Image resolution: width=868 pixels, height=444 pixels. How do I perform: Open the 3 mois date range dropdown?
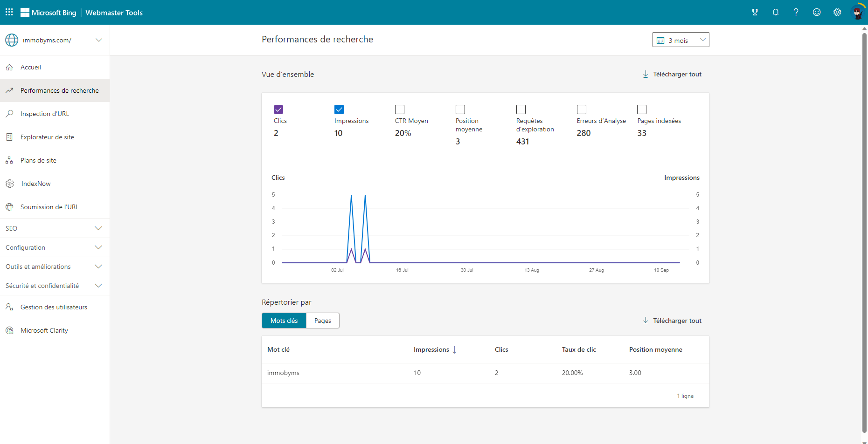point(681,40)
